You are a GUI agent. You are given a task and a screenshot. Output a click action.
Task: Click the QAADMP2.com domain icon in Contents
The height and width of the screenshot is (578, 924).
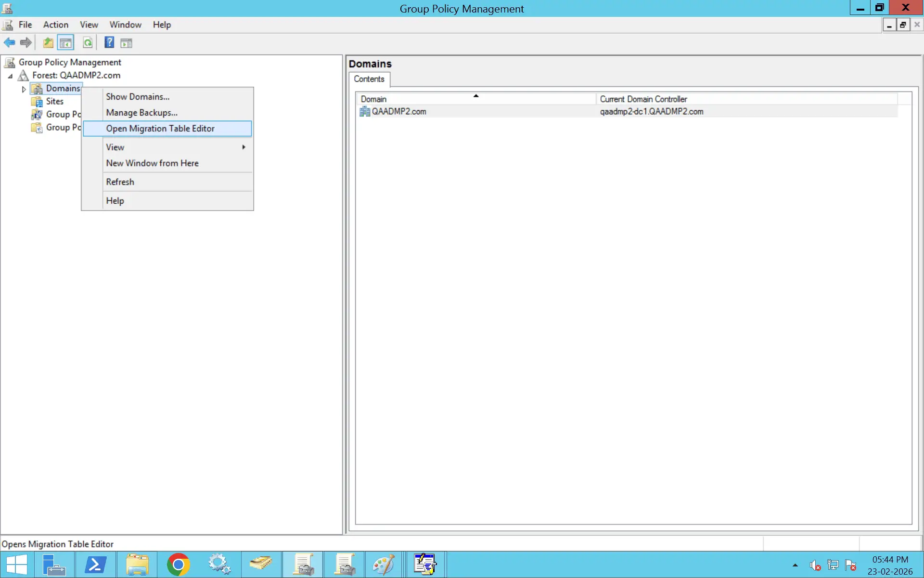click(365, 111)
